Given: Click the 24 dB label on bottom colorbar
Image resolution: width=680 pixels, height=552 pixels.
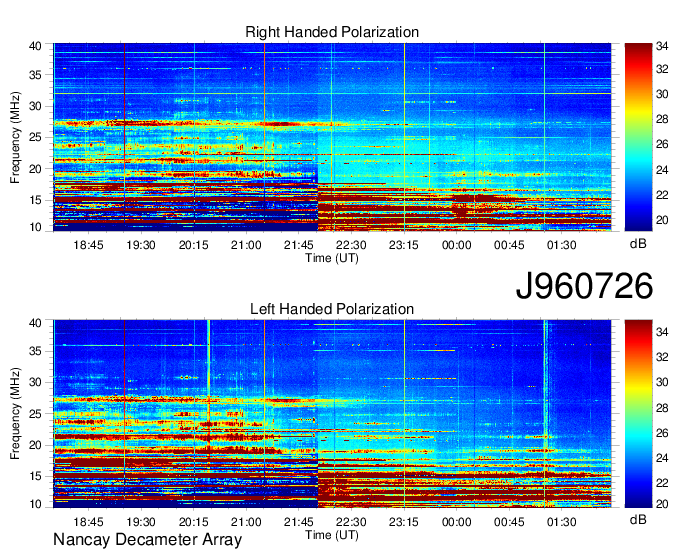Looking at the screenshot, I should point(662,458).
